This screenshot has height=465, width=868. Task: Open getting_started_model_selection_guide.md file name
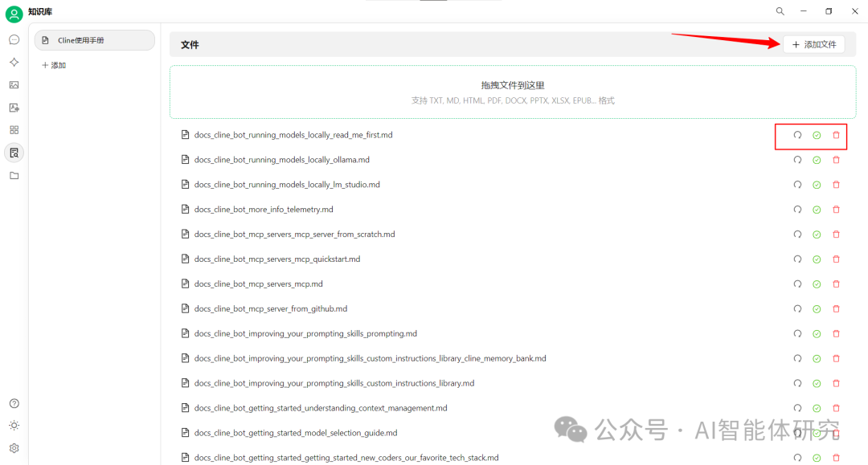point(296,433)
